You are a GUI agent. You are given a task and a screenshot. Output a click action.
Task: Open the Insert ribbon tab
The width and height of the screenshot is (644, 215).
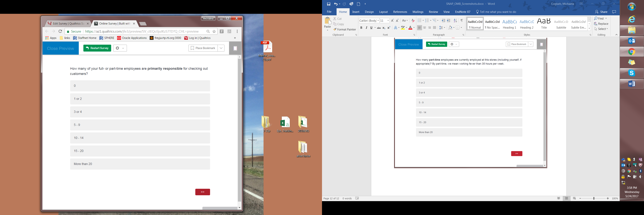click(356, 12)
